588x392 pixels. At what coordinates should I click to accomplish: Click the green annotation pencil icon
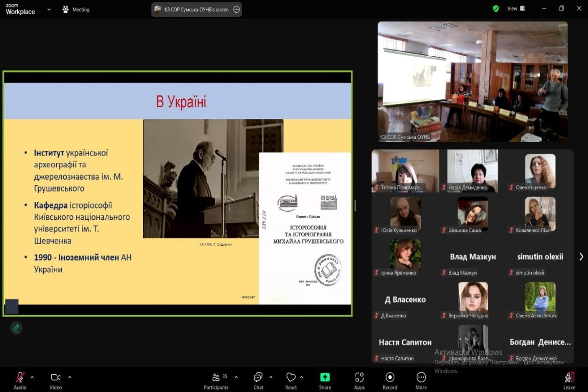pos(16,328)
